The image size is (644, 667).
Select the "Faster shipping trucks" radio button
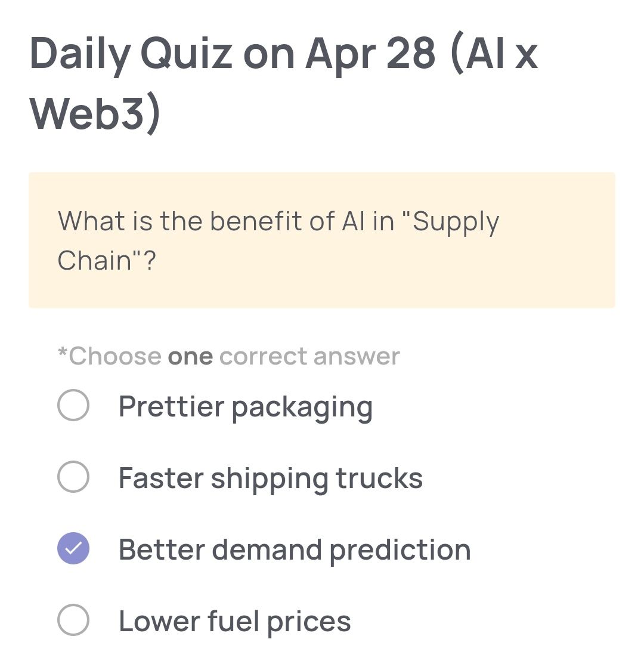pyautogui.click(x=73, y=478)
